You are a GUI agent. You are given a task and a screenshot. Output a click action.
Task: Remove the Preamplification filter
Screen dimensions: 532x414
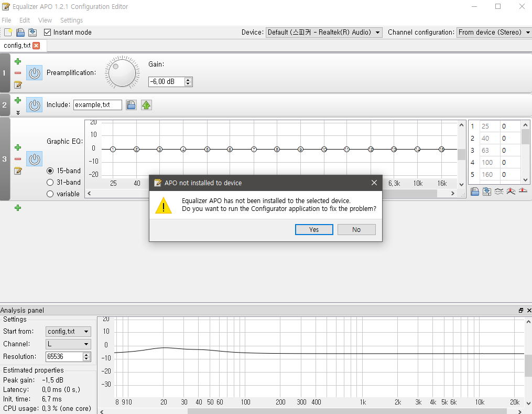(18, 73)
